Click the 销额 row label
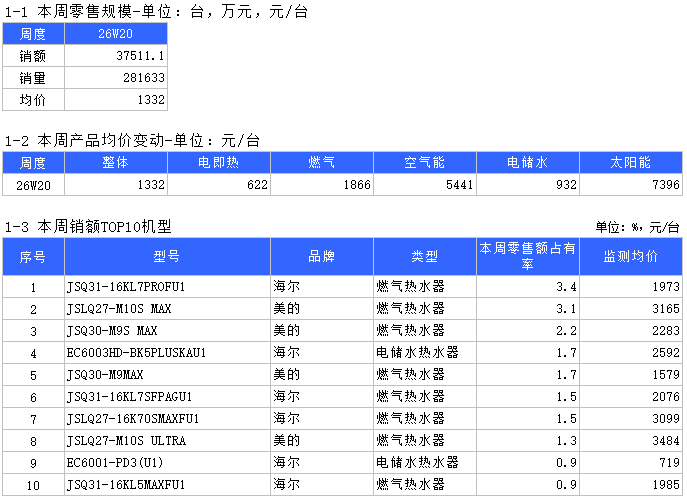The image size is (687, 500). tap(33, 56)
